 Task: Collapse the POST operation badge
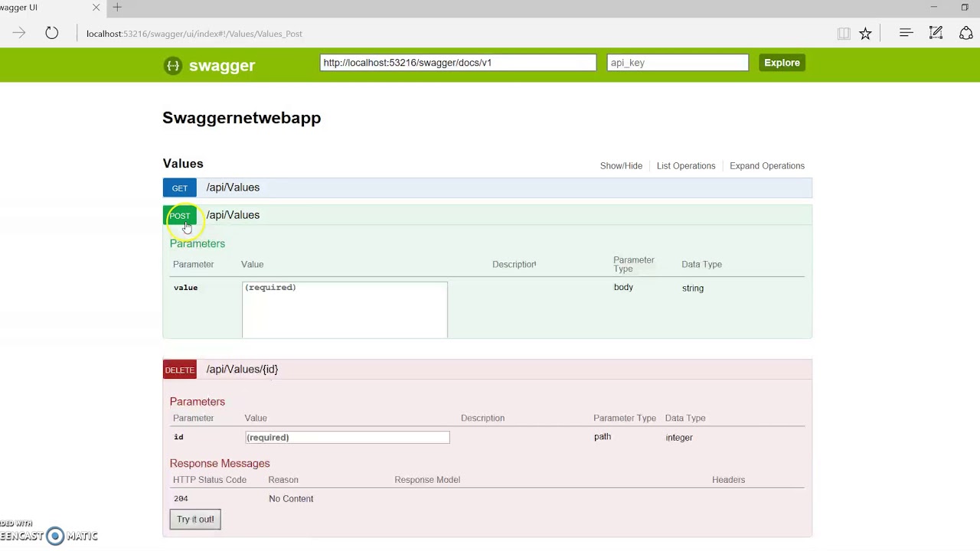180,216
